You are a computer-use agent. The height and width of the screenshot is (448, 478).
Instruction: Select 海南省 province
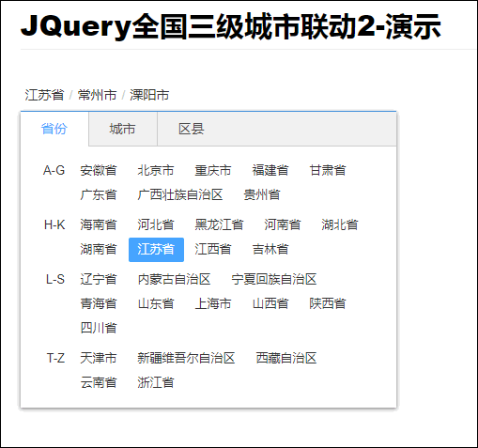[x=99, y=224]
